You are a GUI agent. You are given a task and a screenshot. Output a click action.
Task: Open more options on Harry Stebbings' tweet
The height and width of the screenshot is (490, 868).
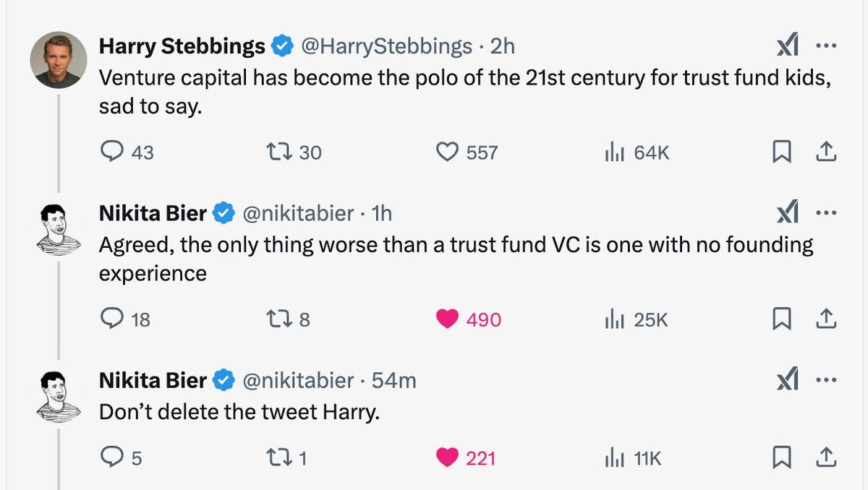[825, 48]
